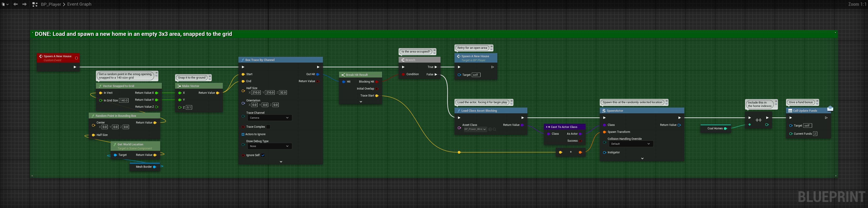
Task: Open the Collision Handling Override dropdown
Action: tap(631, 144)
